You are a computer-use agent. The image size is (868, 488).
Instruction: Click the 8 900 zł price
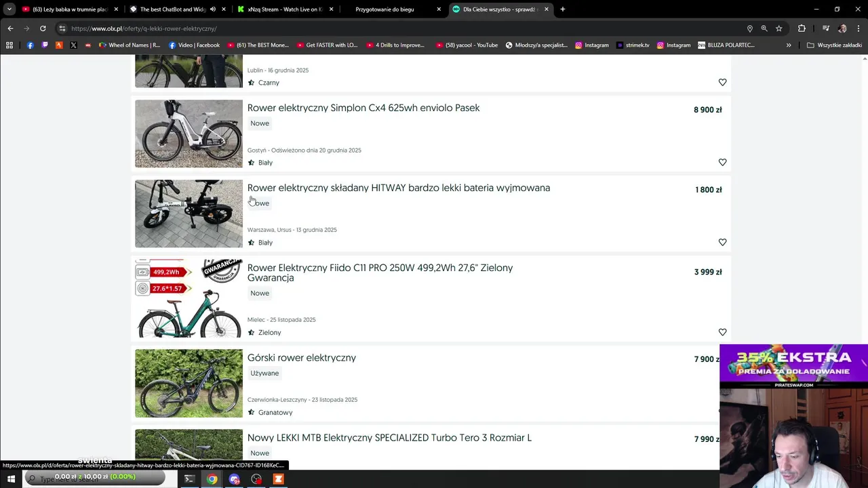(x=707, y=110)
